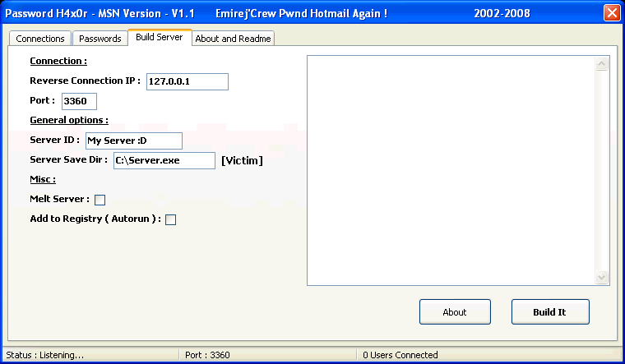Image resolution: width=625 pixels, height=364 pixels.
Task: Switch to the Connections tab
Action: pos(40,39)
